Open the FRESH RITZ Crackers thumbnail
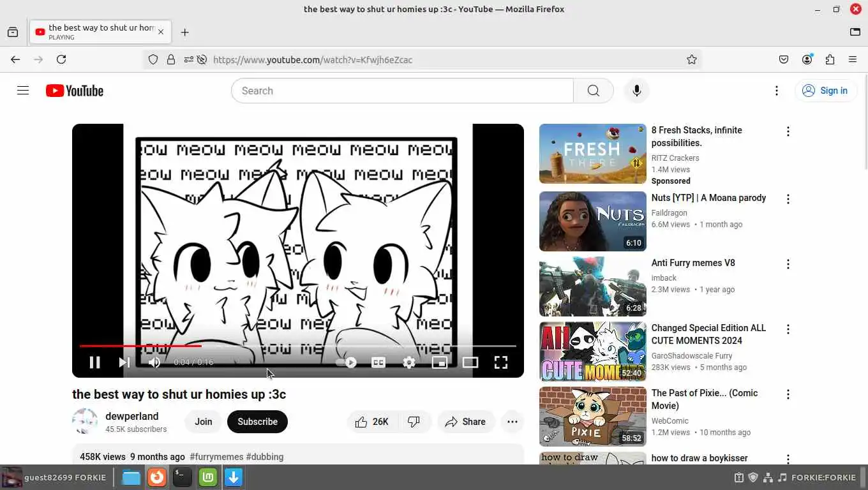Image resolution: width=868 pixels, height=490 pixels. coord(593,154)
